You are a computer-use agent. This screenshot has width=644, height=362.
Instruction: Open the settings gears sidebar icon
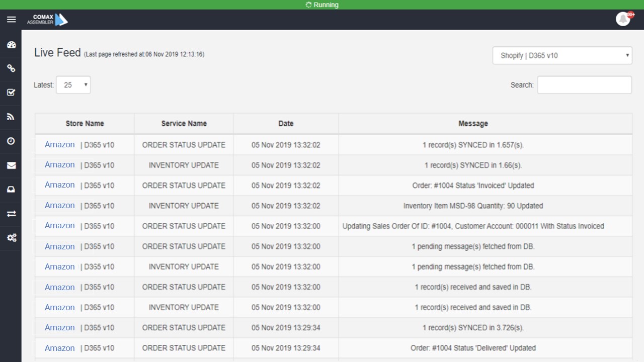[11, 238]
